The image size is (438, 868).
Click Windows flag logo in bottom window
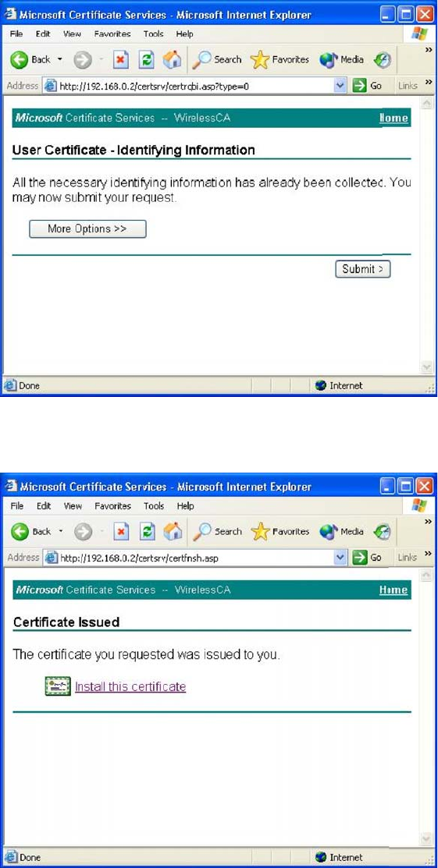(420, 505)
